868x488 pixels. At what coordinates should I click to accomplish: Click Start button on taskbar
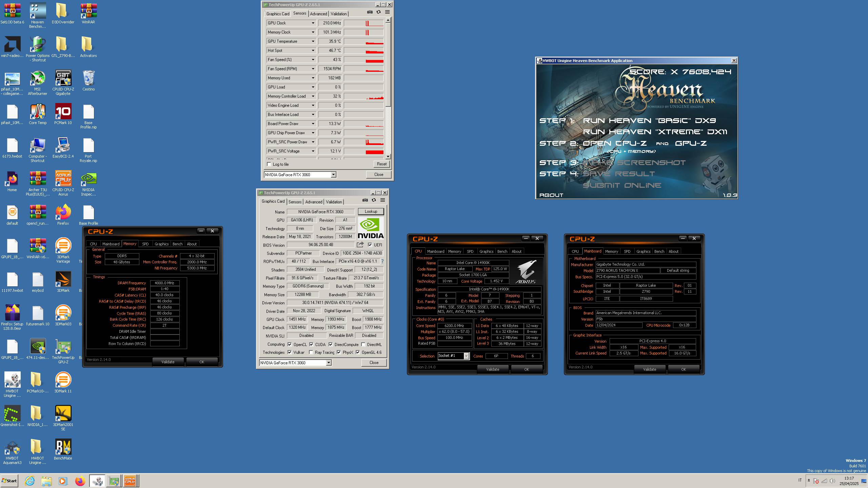click(x=9, y=481)
